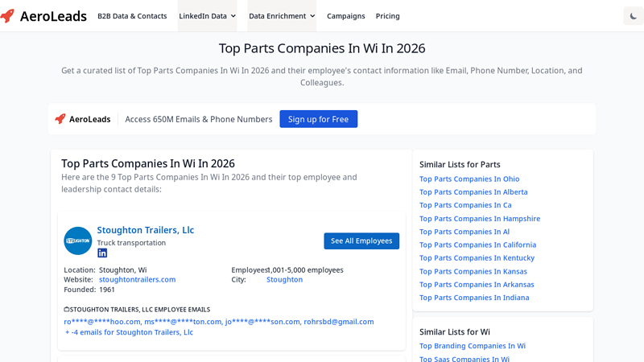The image size is (644, 362).
Task: Open Top Parts Companies In Arkansas
Action: (477, 285)
